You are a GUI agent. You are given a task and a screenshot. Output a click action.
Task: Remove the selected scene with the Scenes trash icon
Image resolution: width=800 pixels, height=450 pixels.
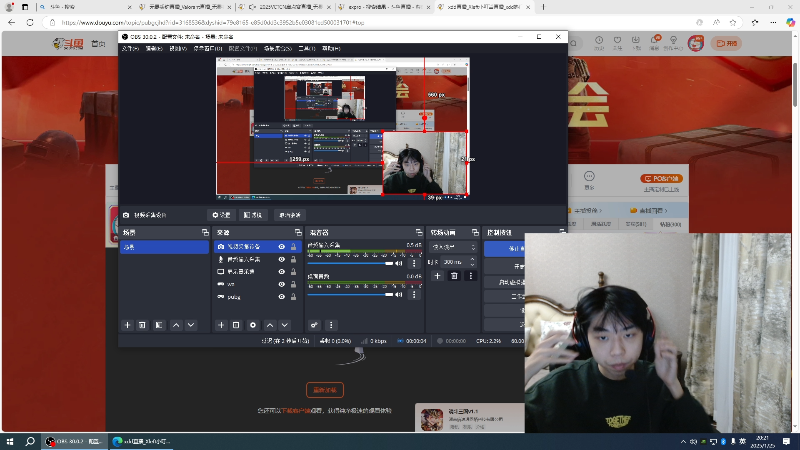[x=142, y=325]
